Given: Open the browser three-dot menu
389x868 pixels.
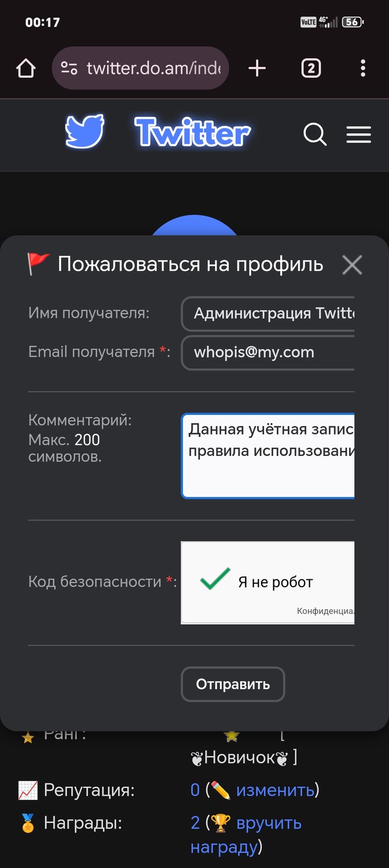Looking at the screenshot, I should tap(363, 68).
